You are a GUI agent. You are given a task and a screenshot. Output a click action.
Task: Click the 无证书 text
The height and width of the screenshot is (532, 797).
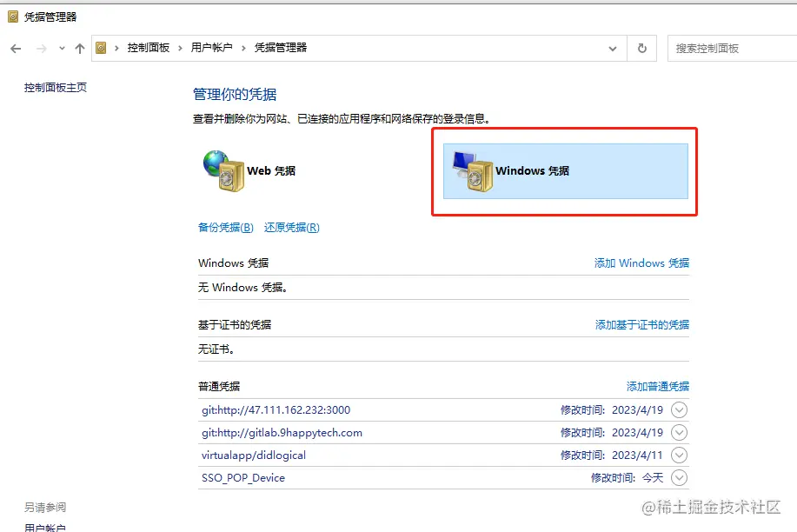click(216, 349)
